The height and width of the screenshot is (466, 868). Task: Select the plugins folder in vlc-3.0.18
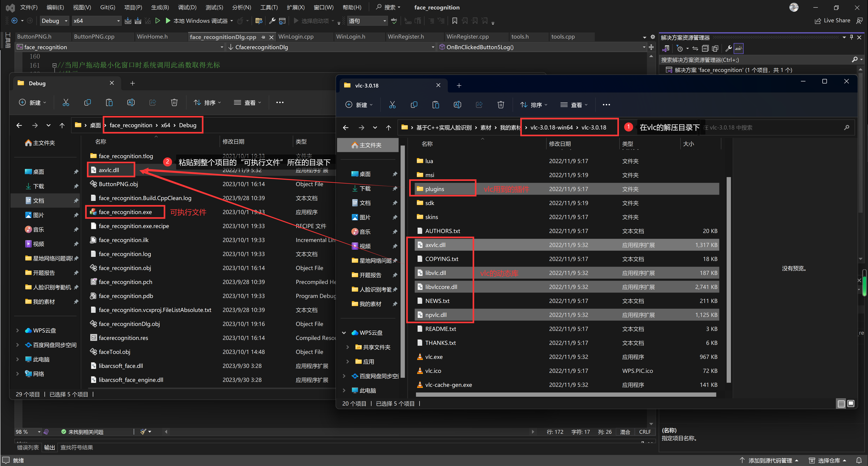pos(434,189)
